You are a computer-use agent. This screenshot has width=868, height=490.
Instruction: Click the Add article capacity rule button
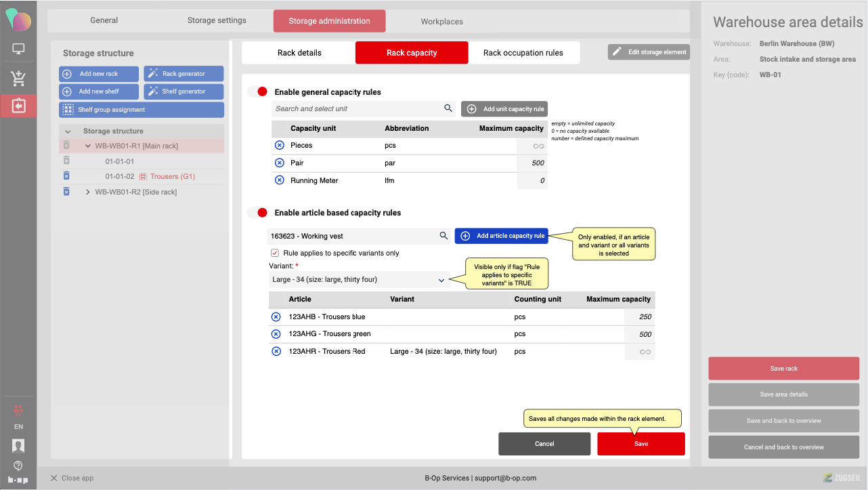pos(501,236)
